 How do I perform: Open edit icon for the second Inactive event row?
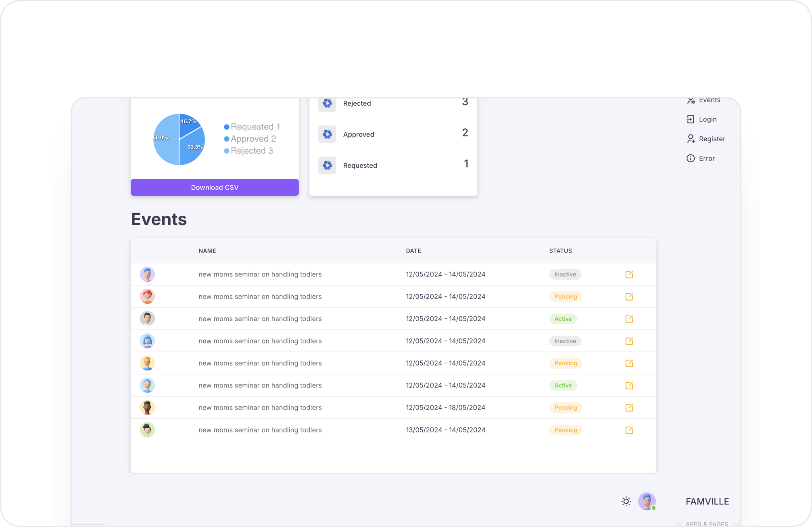[x=629, y=341]
